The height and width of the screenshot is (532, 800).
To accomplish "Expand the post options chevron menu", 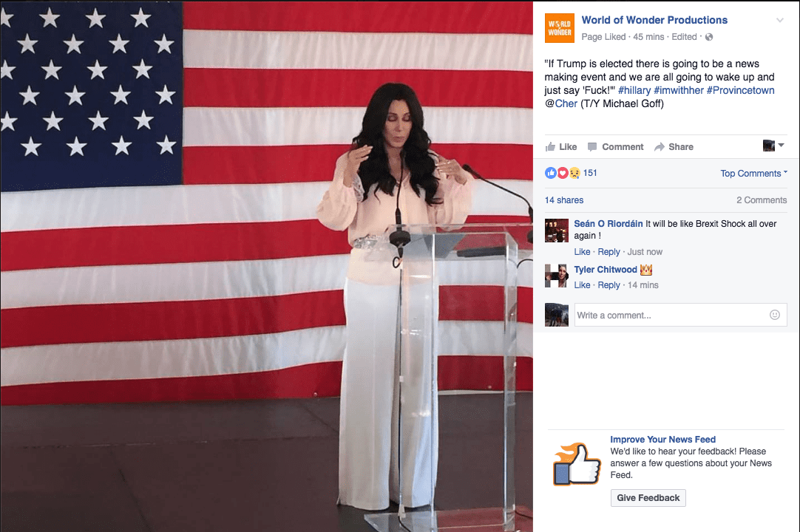I will point(779,21).
